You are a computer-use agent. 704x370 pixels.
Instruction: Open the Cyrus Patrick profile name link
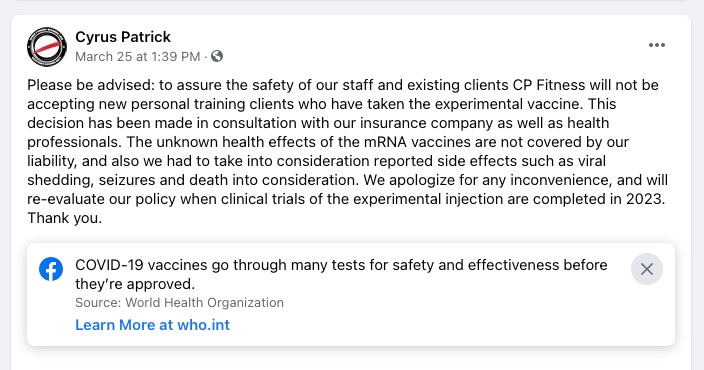tap(123, 37)
